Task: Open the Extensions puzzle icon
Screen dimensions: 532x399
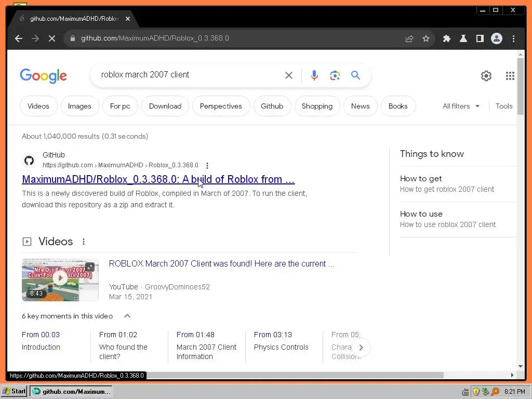Action: coord(446,38)
